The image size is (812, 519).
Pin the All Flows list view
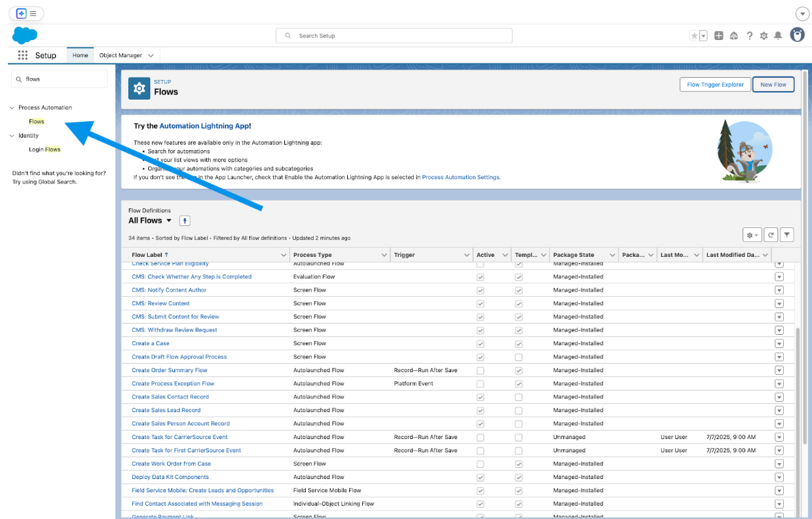pyautogui.click(x=185, y=221)
